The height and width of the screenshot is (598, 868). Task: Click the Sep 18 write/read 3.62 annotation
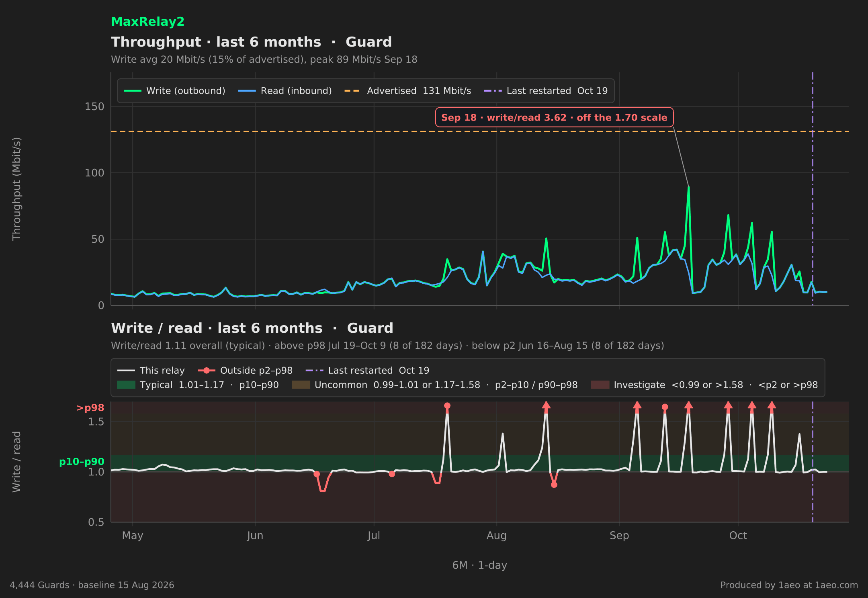point(554,117)
